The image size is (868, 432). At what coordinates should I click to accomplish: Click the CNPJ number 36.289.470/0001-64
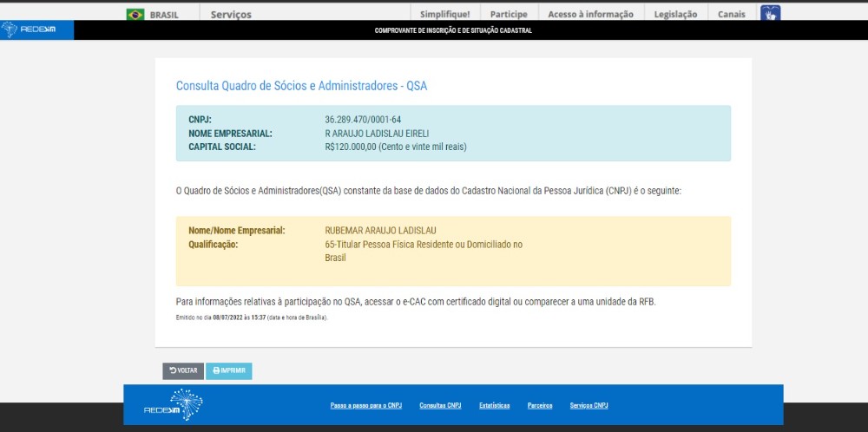tap(363, 120)
